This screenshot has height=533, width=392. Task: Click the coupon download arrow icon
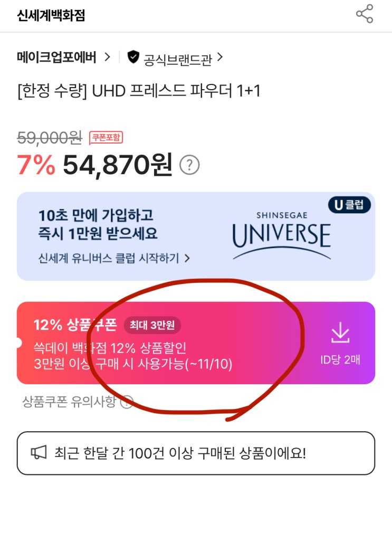[x=340, y=333]
